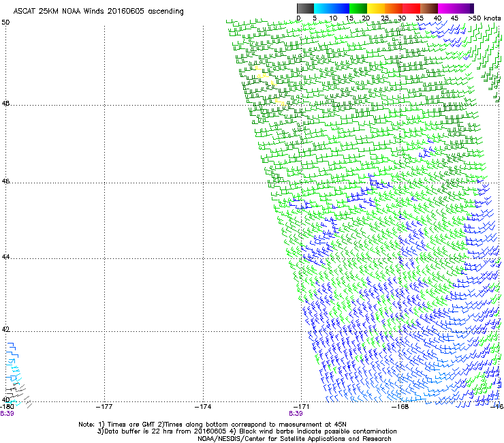The width and height of the screenshot is (504, 443).
Task: Click the green 15-20 knots legend segment
Action: click(358, 8)
